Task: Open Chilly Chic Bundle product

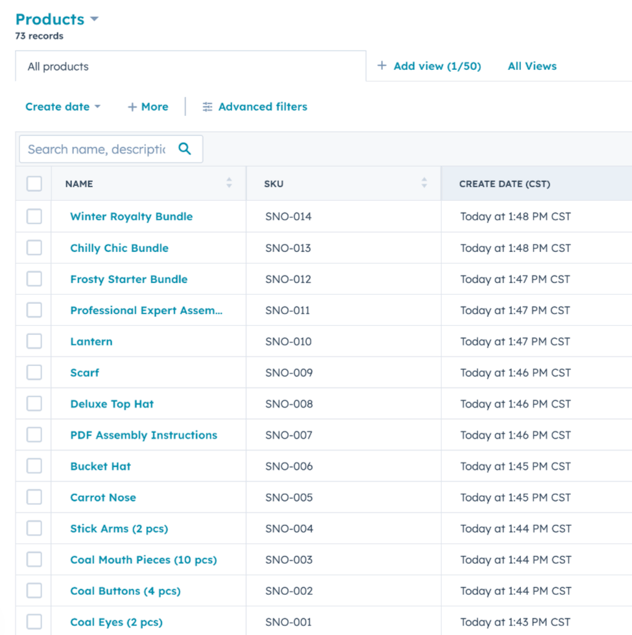Action: coord(119,248)
